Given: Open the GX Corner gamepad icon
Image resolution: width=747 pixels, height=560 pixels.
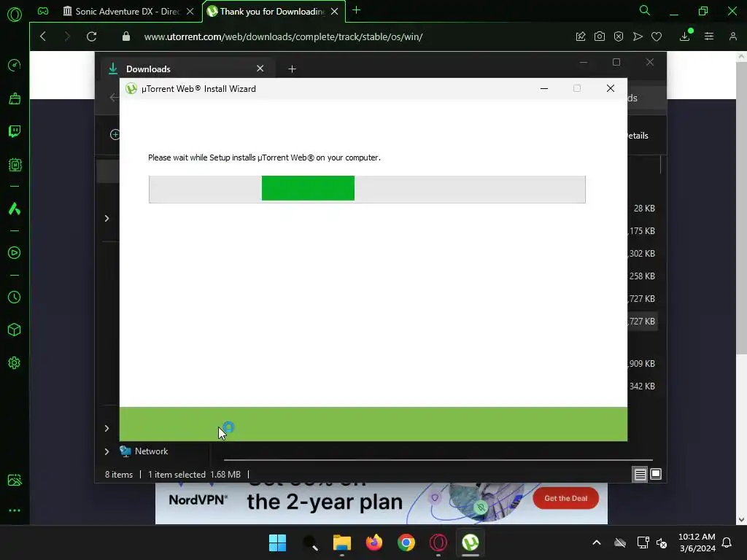Looking at the screenshot, I should click(43, 11).
